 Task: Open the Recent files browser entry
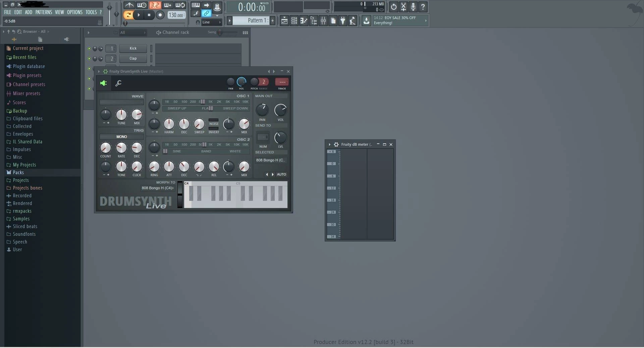tap(24, 57)
